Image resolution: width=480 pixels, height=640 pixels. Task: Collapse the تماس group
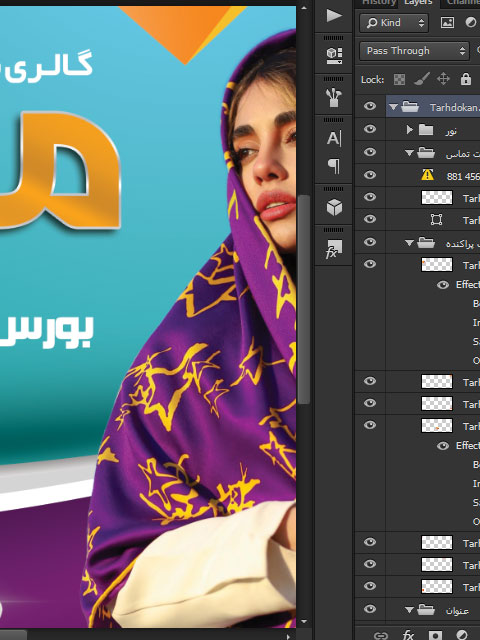coord(409,153)
